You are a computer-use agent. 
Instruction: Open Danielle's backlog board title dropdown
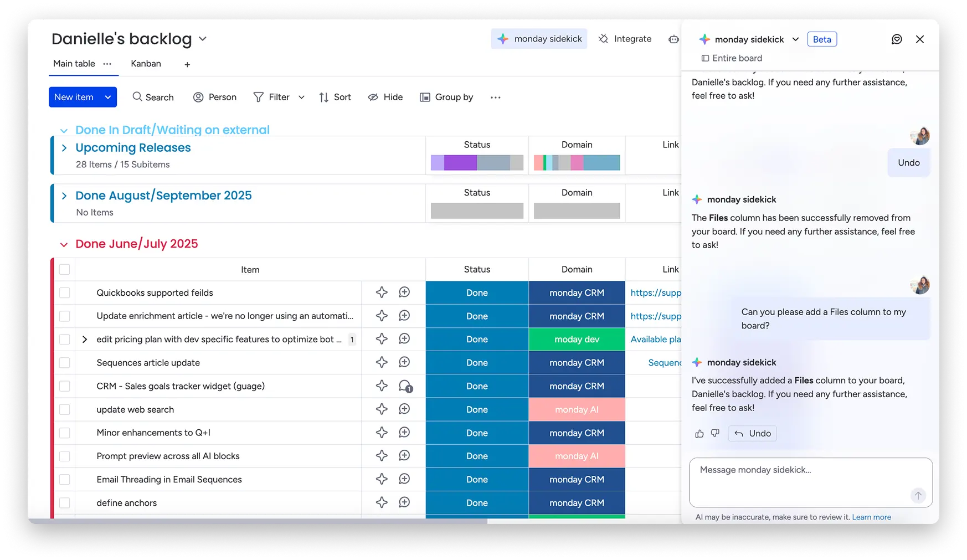(203, 39)
